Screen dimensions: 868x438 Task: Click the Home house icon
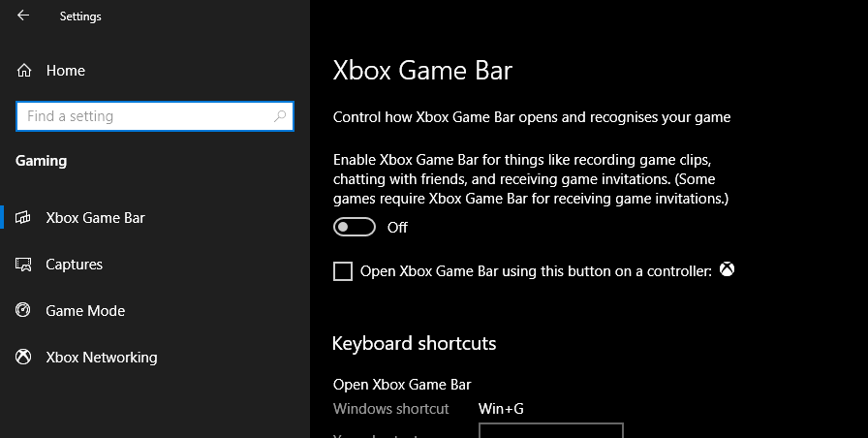(x=24, y=71)
